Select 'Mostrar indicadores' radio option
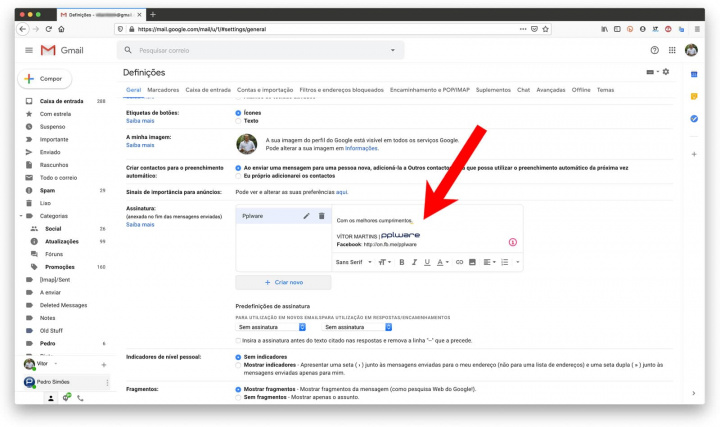 tap(237, 366)
